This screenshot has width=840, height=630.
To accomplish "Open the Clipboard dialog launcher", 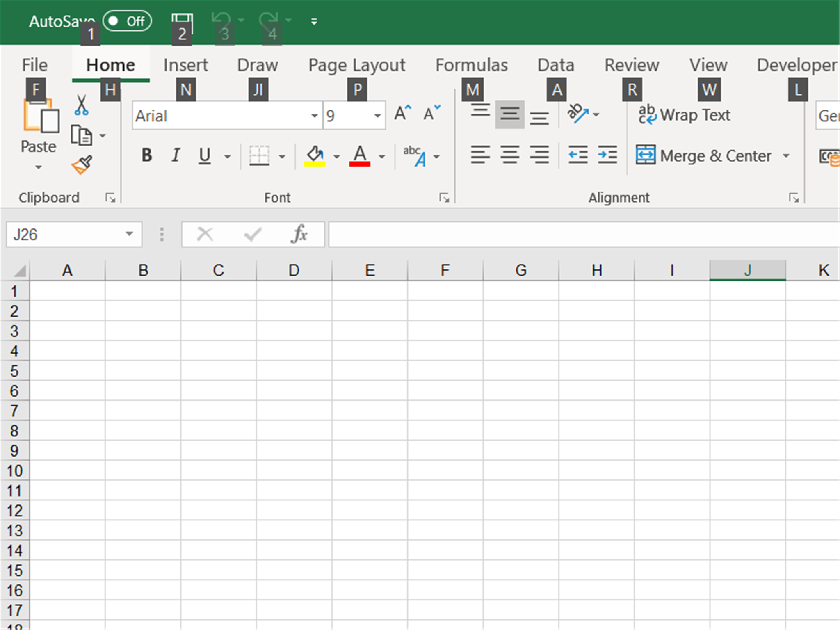I will tap(110, 198).
